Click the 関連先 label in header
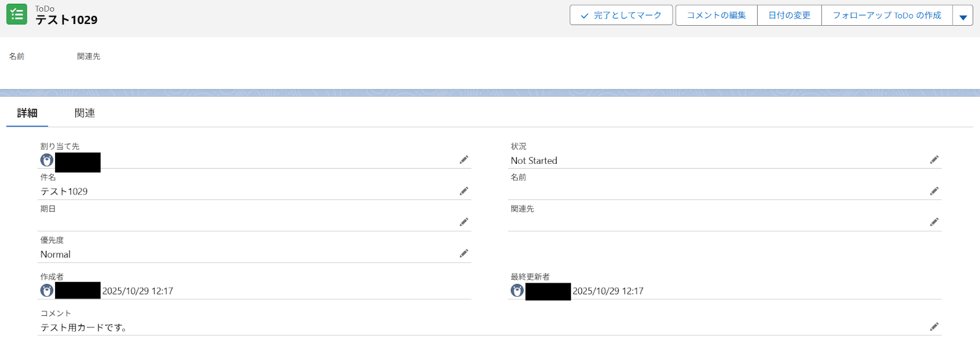This screenshot has width=980, height=344. pyautogui.click(x=89, y=56)
